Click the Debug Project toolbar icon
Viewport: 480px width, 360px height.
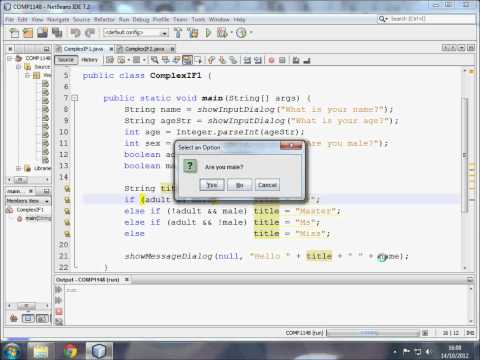[x=221, y=33]
